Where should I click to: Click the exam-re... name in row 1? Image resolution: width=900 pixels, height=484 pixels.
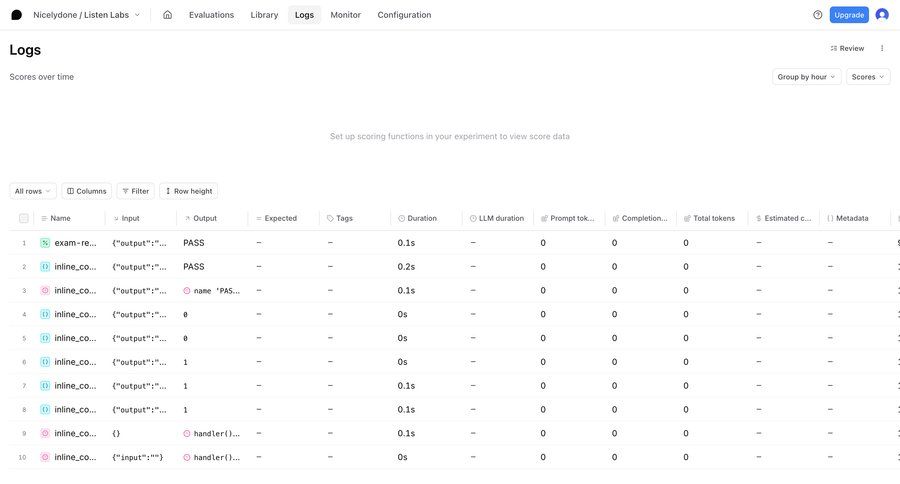click(x=76, y=243)
